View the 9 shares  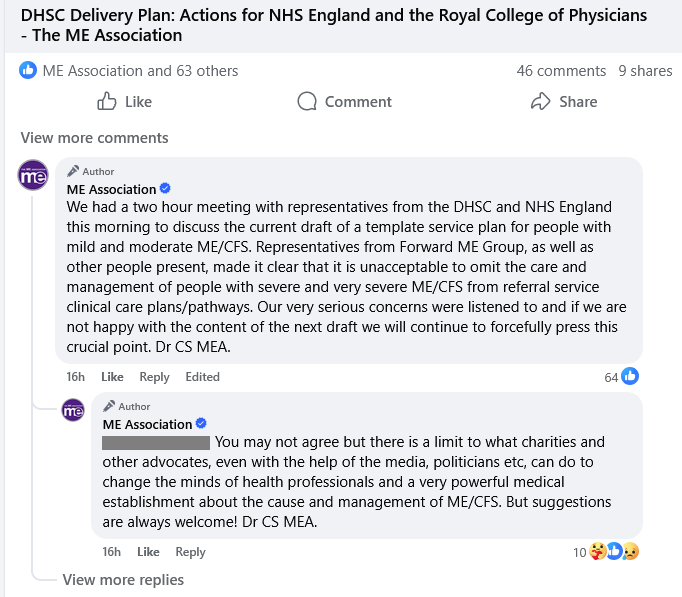(645, 70)
